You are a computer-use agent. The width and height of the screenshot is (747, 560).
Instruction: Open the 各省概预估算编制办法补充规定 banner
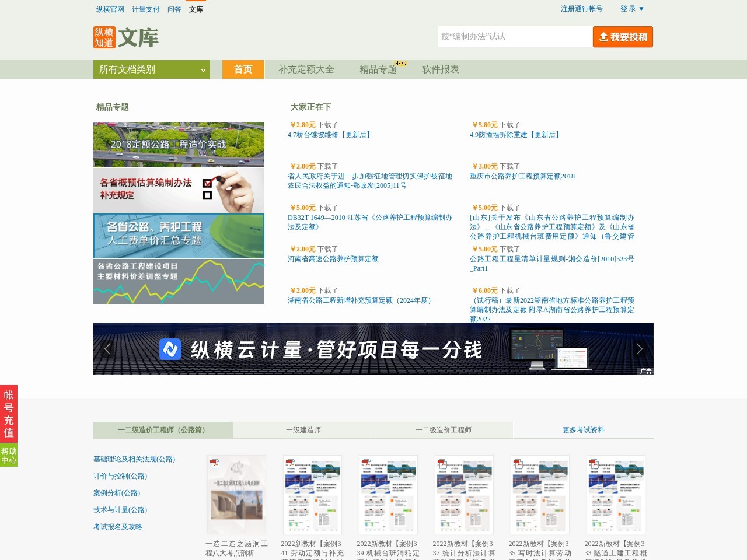pos(179,190)
